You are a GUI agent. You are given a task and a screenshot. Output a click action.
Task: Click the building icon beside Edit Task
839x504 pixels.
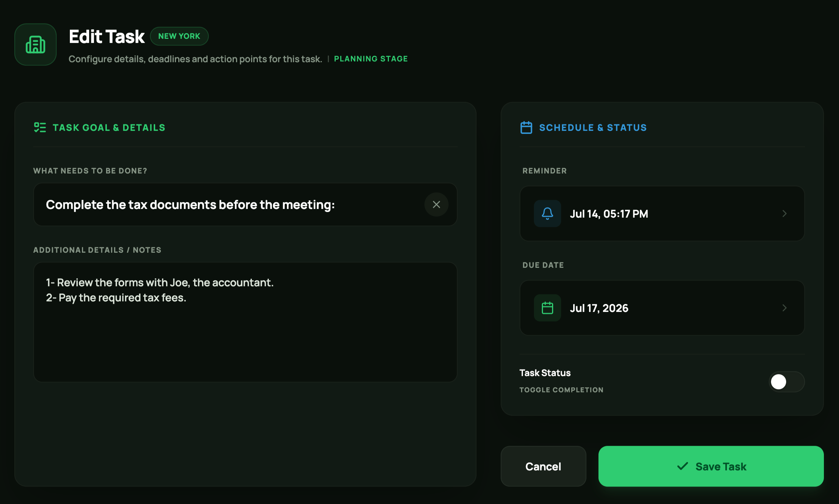(x=35, y=45)
